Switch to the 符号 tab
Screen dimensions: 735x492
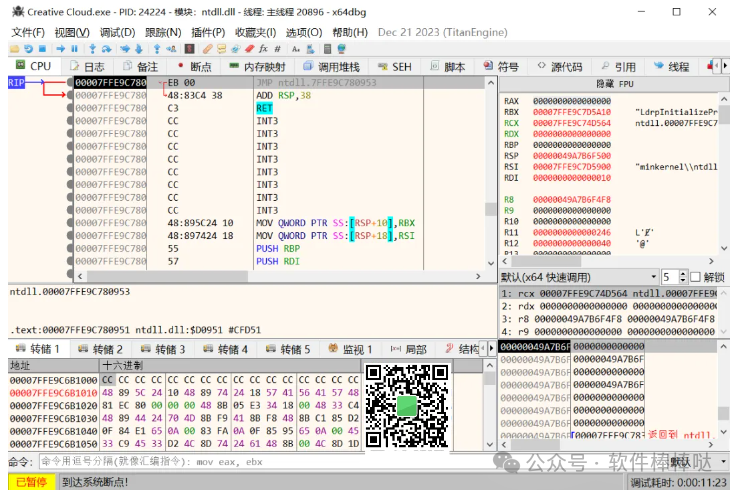click(x=502, y=67)
